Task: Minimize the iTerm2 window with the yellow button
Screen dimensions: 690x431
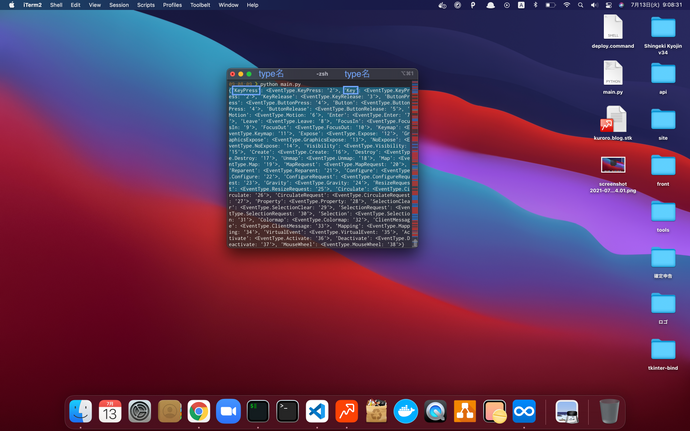Action: click(241, 74)
